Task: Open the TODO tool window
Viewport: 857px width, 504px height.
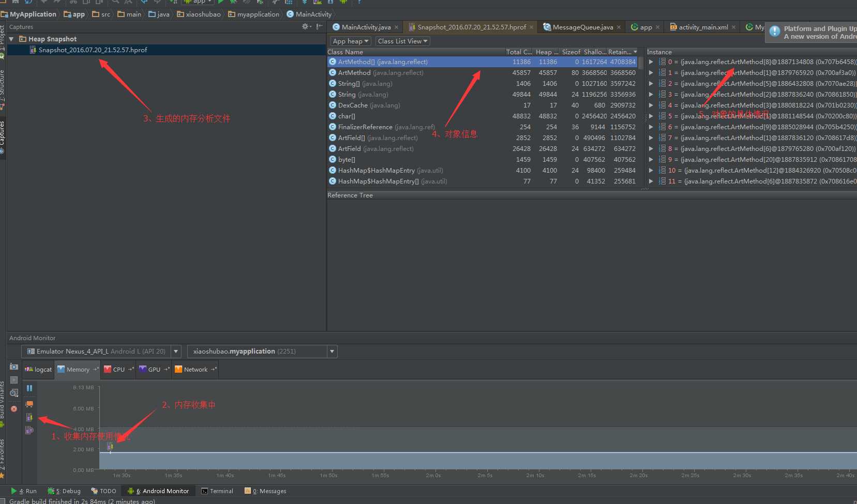Action: [103, 491]
